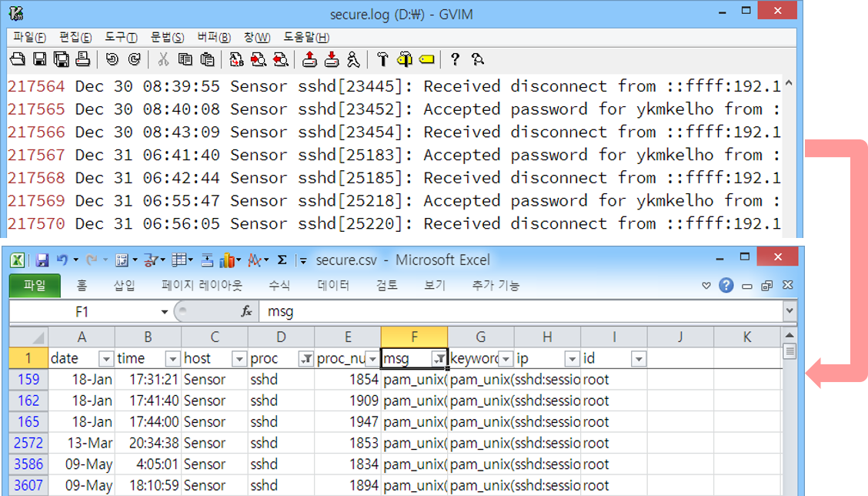Open Excel Help with the blue question icon
868x496 pixels.
[x=726, y=286]
